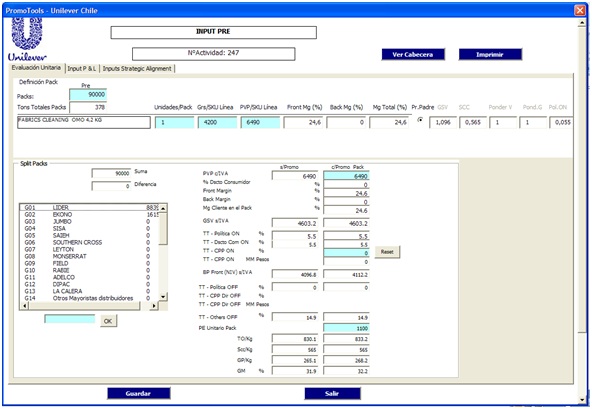Click the SCC field 0,565

473,122
